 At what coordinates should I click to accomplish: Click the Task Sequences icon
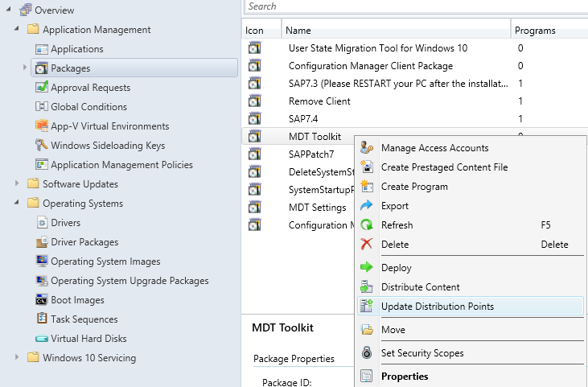point(42,319)
